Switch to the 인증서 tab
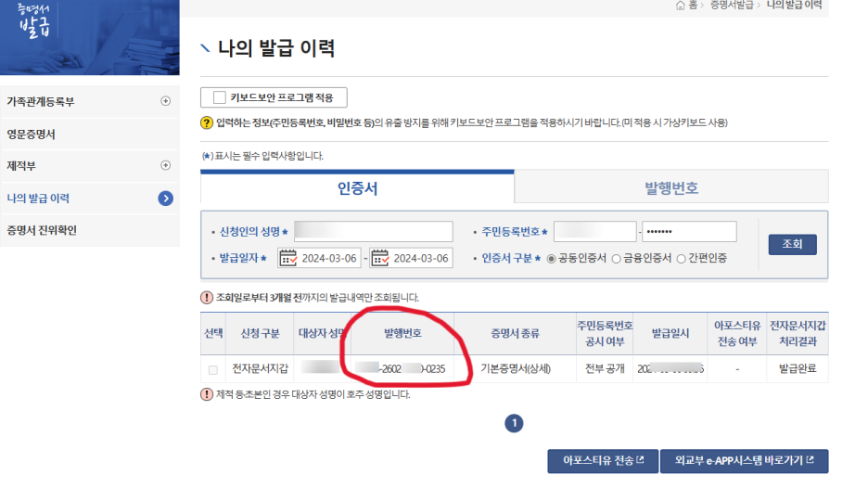868x488 pixels. click(357, 188)
